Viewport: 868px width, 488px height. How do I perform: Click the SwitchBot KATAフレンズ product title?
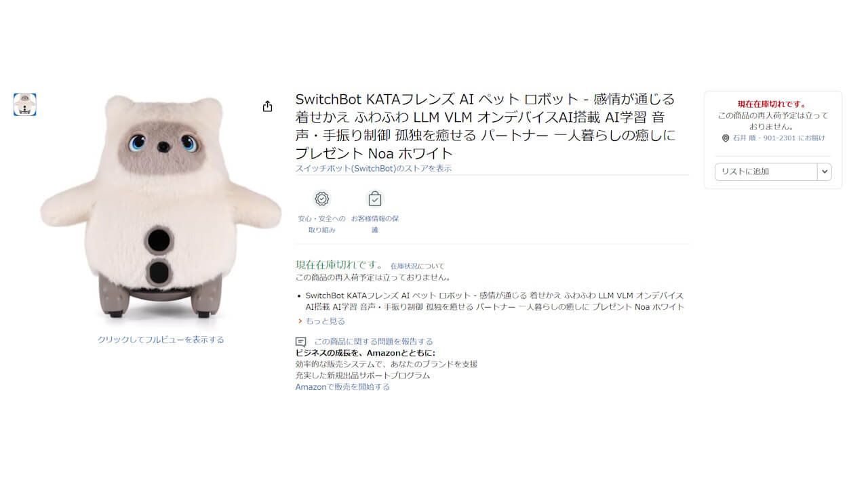pos(486,126)
